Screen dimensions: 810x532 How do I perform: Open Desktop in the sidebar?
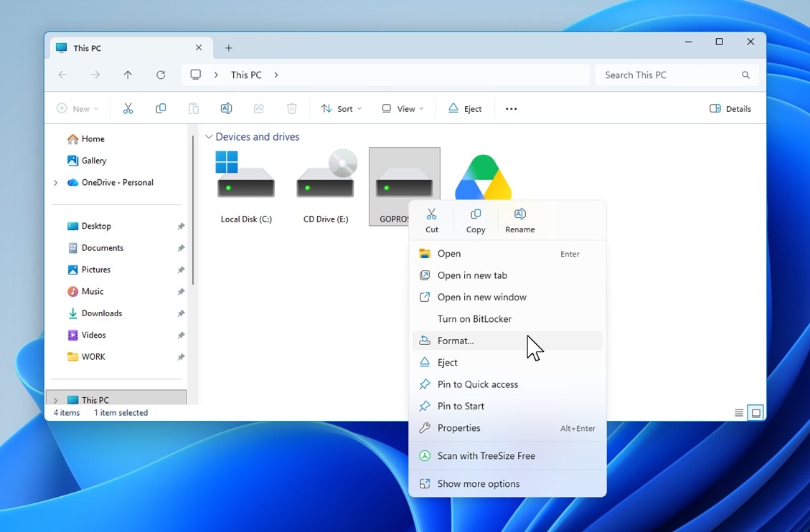(x=90, y=226)
